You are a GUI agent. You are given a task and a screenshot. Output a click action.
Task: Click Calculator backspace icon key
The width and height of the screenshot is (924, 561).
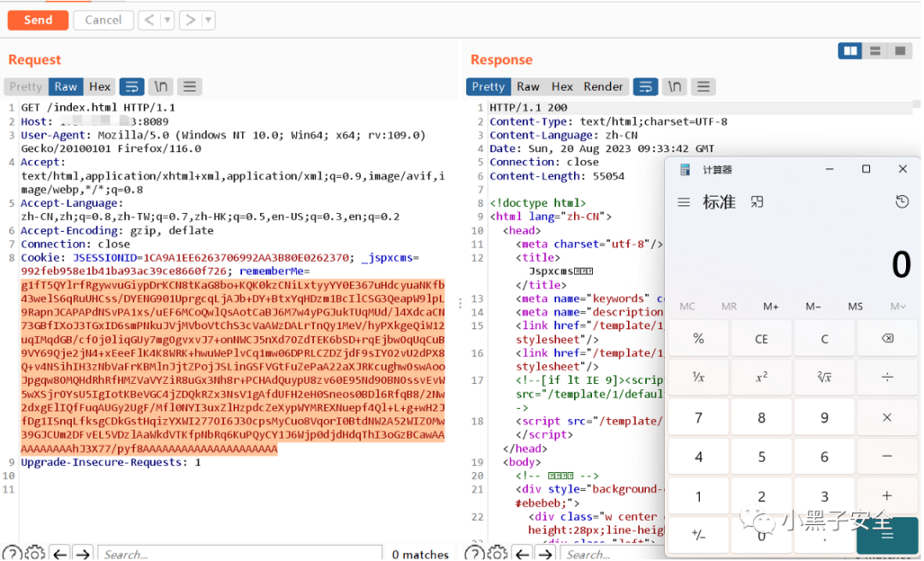[887, 339]
